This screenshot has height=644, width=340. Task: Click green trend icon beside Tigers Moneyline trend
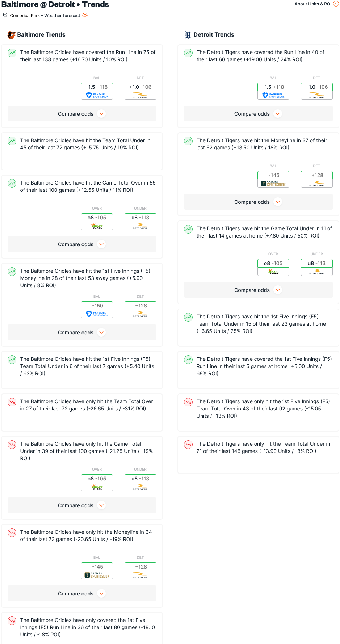pyautogui.click(x=188, y=141)
